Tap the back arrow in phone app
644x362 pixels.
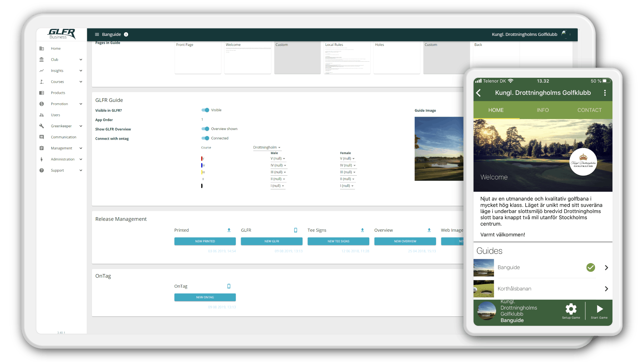coord(479,93)
